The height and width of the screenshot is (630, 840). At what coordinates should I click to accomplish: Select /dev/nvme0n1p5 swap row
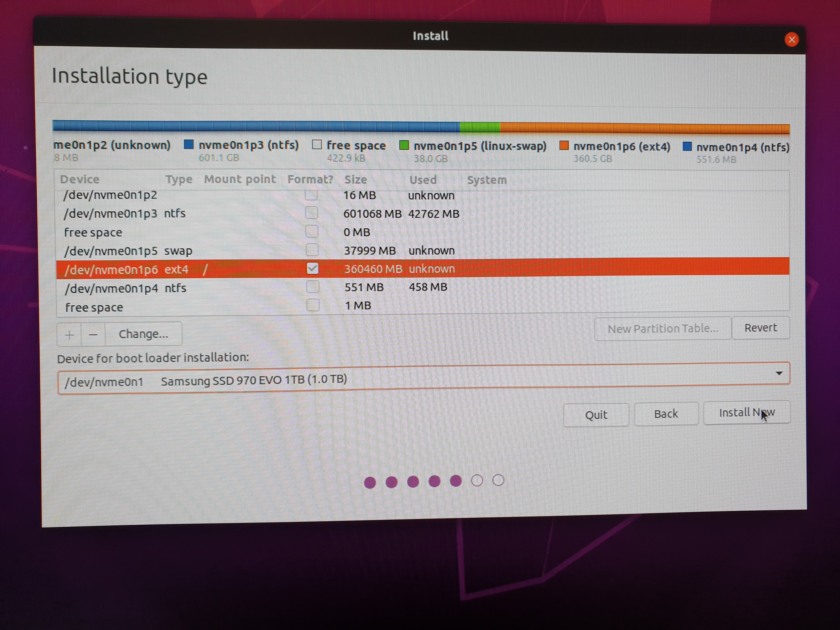click(x=422, y=251)
